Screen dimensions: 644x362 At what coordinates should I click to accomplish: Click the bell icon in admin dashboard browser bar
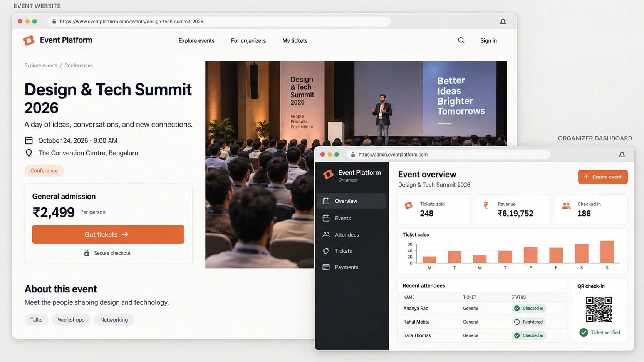click(622, 155)
